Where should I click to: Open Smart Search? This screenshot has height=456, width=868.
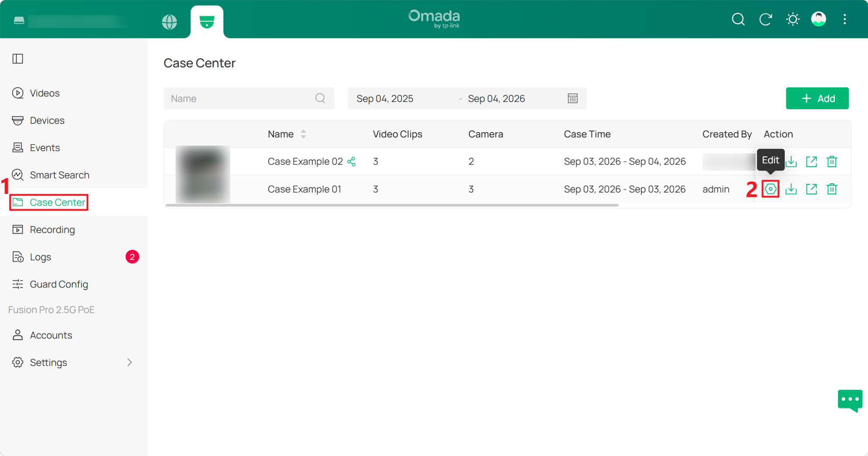tap(59, 175)
